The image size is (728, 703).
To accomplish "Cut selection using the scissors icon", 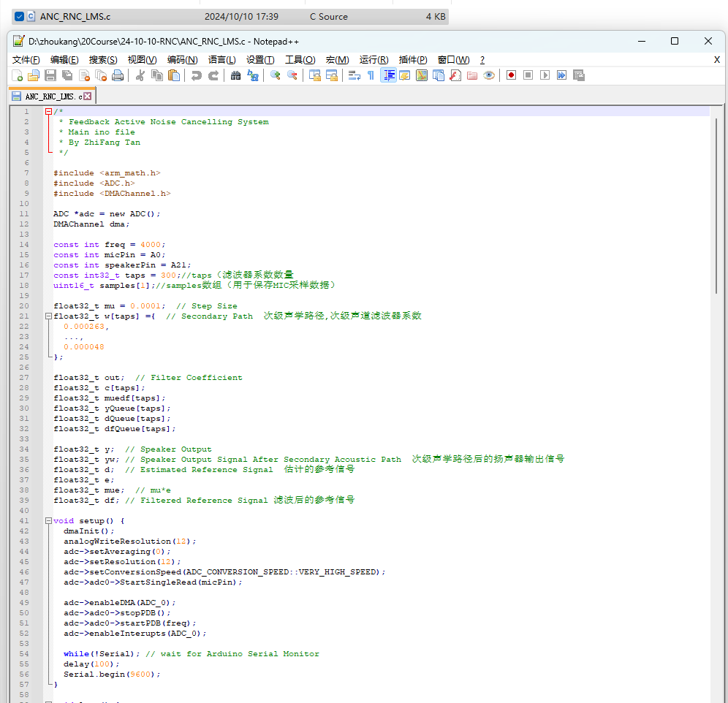I will tap(140, 75).
